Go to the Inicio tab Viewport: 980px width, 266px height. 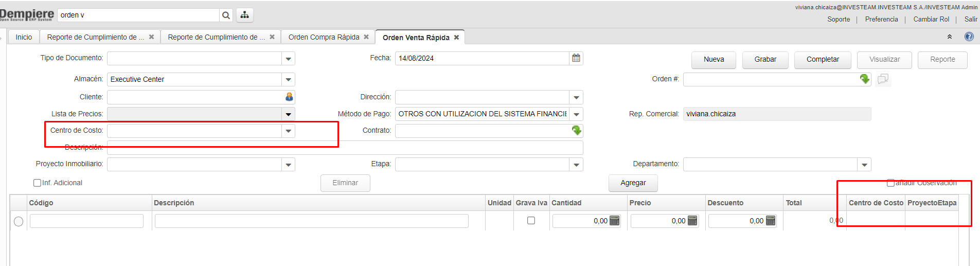24,37
